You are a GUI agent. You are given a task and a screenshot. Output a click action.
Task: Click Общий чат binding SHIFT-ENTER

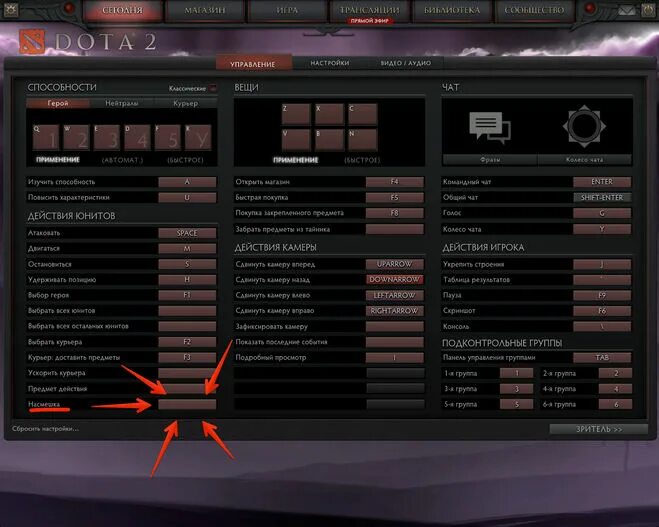(x=602, y=198)
